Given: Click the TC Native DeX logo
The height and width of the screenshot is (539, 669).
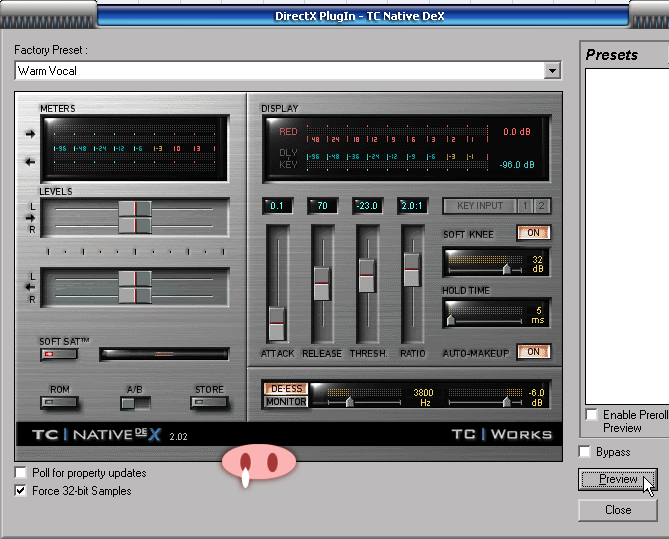Looking at the screenshot, I should [x=97, y=434].
